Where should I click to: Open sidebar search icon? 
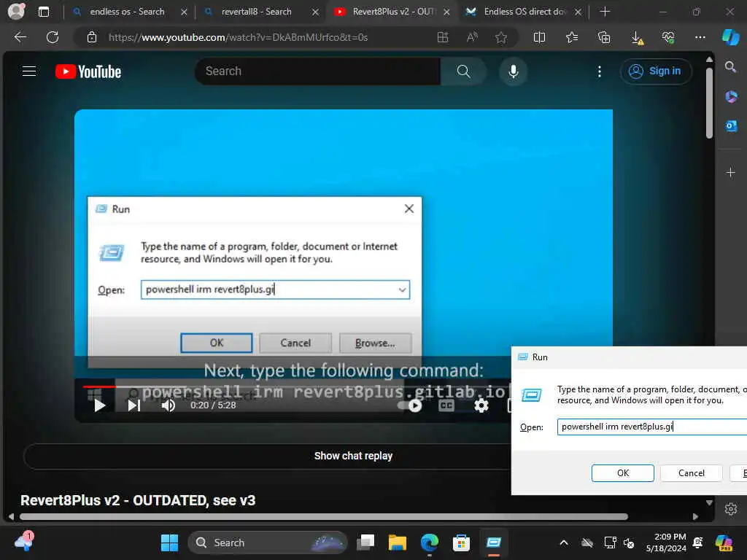[x=730, y=66]
